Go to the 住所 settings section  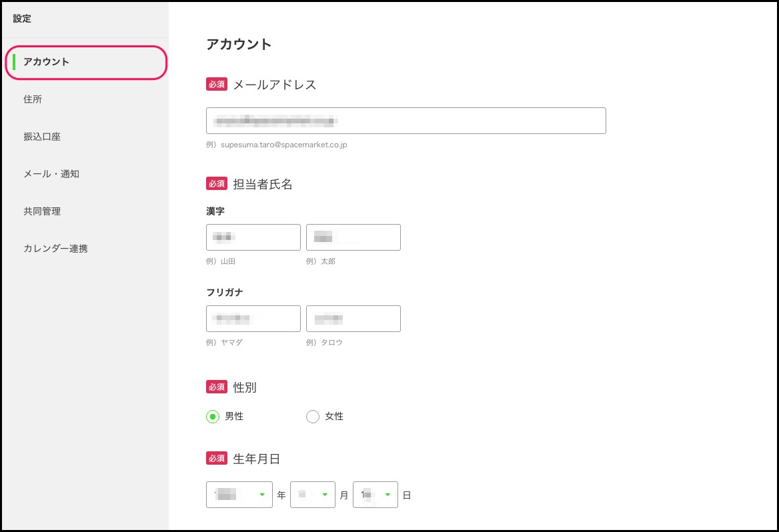pyautogui.click(x=33, y=99)
